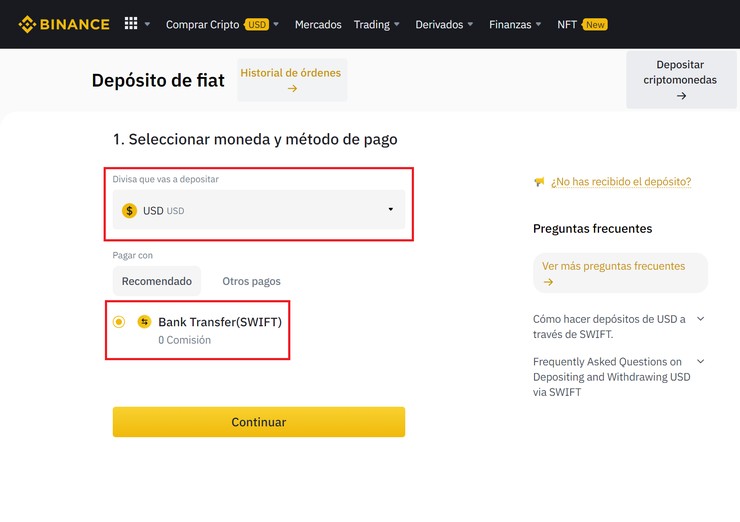Expand the Trading dropdown arrow

[396, 24]
